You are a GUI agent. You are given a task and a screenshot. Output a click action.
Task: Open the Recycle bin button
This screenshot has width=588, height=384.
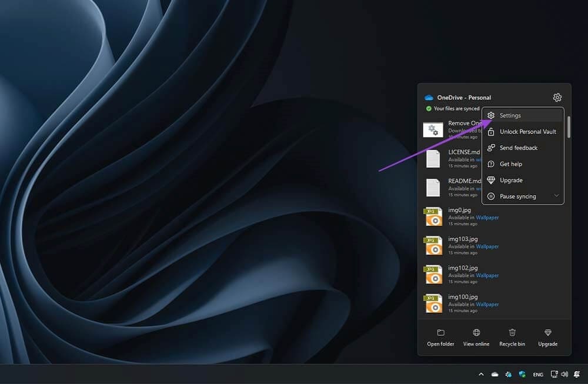click(512, 338)
